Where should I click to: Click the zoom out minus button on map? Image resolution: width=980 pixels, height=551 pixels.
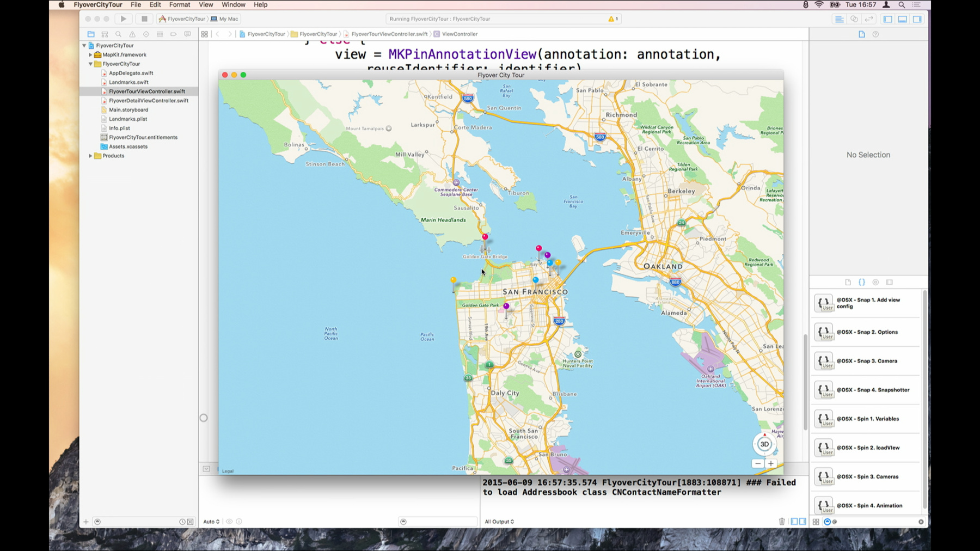click(x=758, y=463)
